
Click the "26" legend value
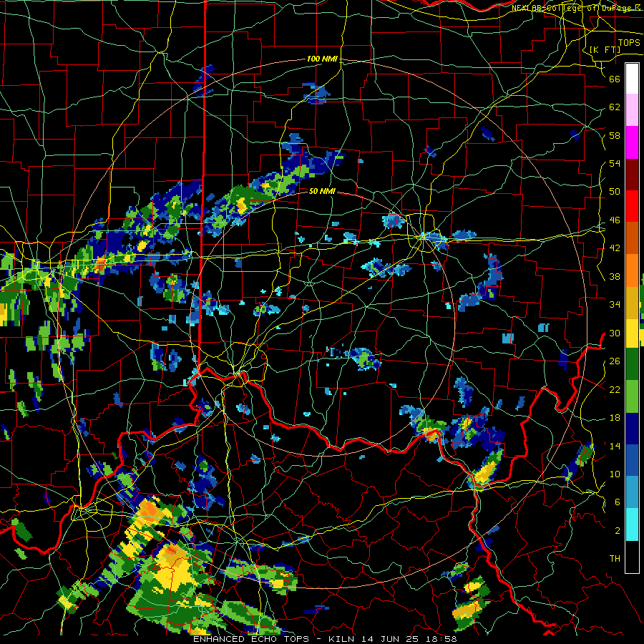point(615,361)
